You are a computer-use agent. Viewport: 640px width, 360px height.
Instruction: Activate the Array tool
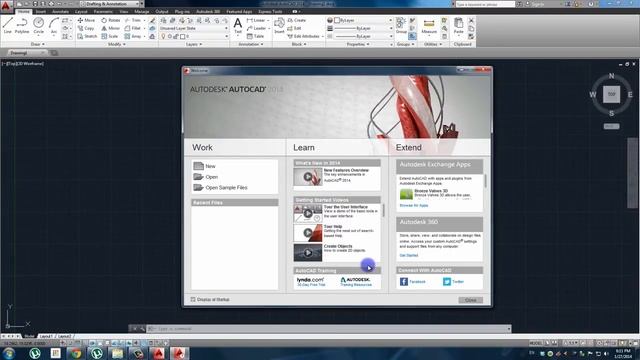[133, 36]
